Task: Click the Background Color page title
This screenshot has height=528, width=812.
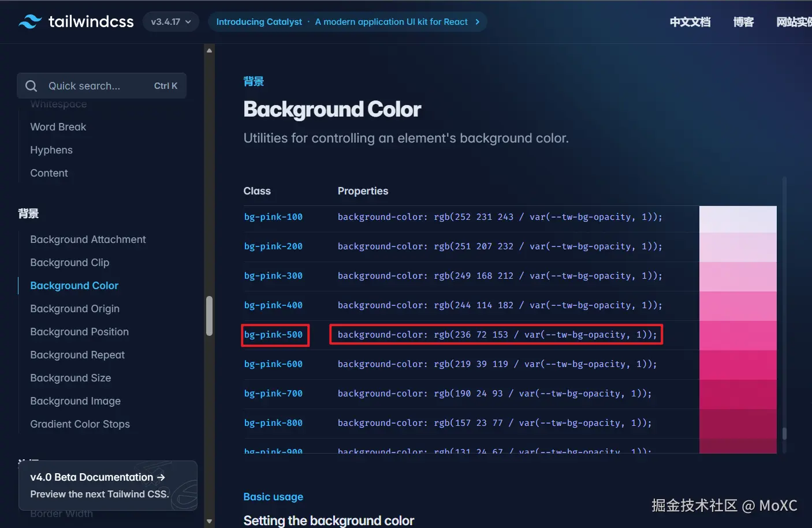Action: tap(332, 109)
